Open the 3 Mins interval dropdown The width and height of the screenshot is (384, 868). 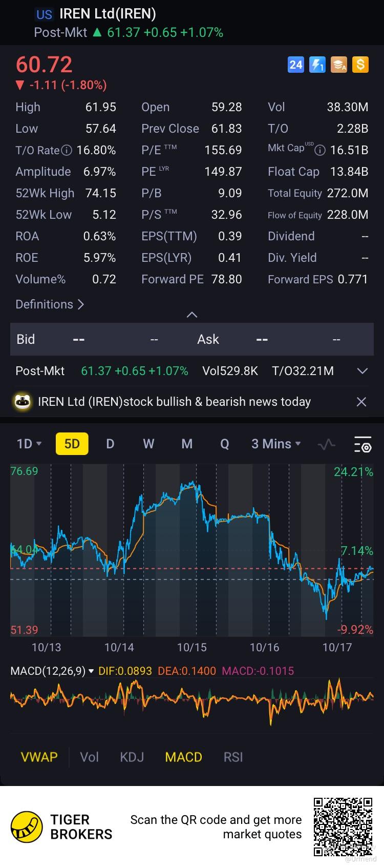[276, 444]
